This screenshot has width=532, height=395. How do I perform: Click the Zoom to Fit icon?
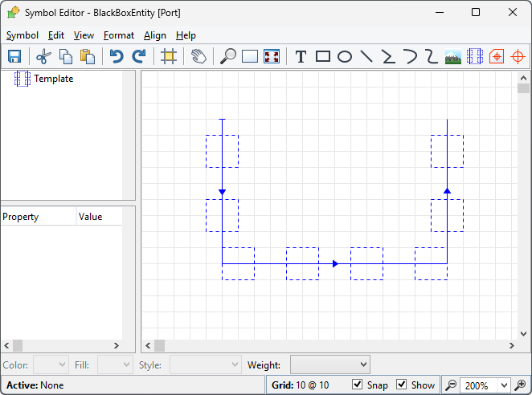272,57
